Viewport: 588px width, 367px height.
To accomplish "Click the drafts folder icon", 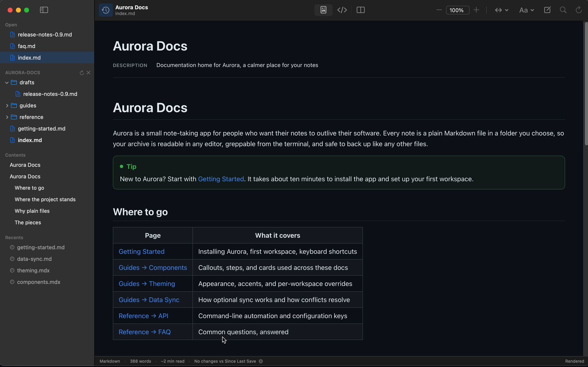I will 14,82.
